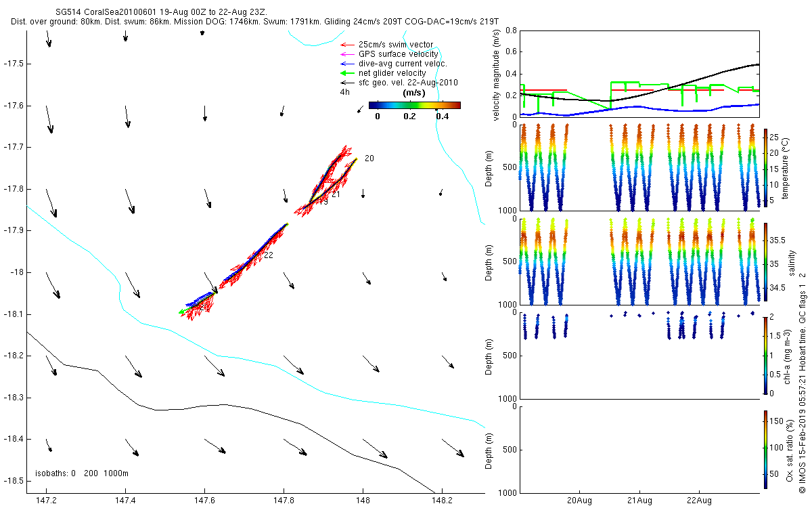Click the '21' day label on the glider track
The height and width of the screenshot is (508, 812).
pos(336,195)
